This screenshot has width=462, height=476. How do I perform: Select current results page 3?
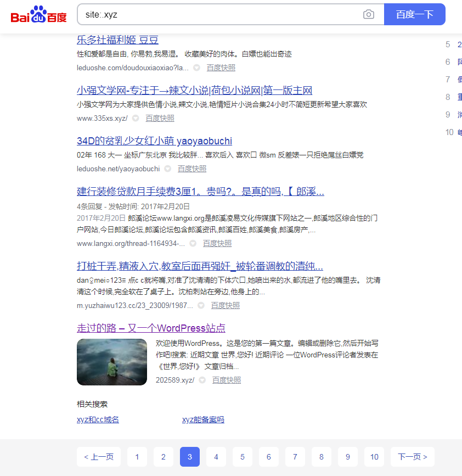coord(190,457)
